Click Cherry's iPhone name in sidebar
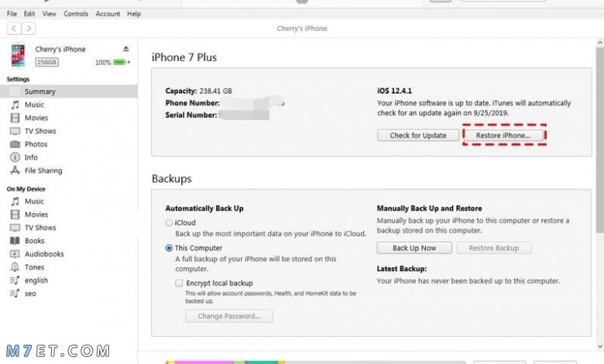 tap(60, 50)
